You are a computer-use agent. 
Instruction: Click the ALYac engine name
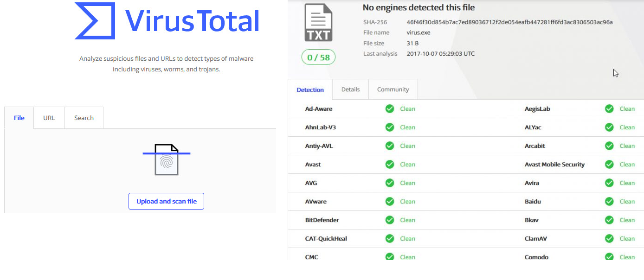pyautogui.click(x=533, y=127)
